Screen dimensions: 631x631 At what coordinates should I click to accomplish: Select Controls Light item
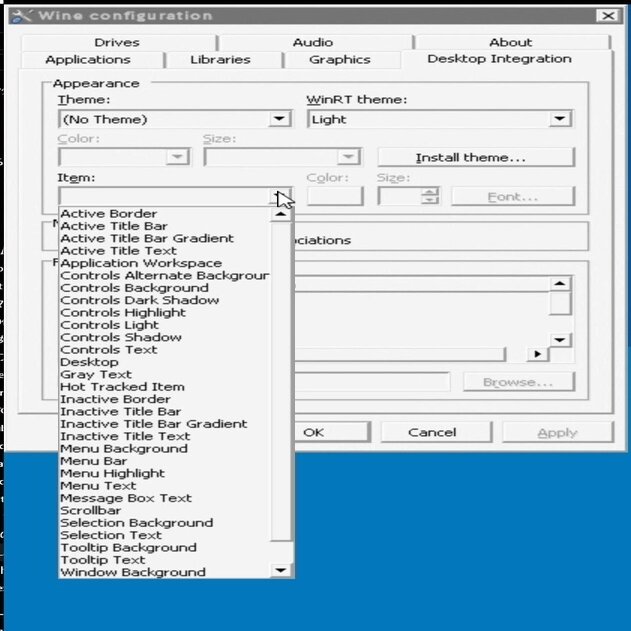165,325
